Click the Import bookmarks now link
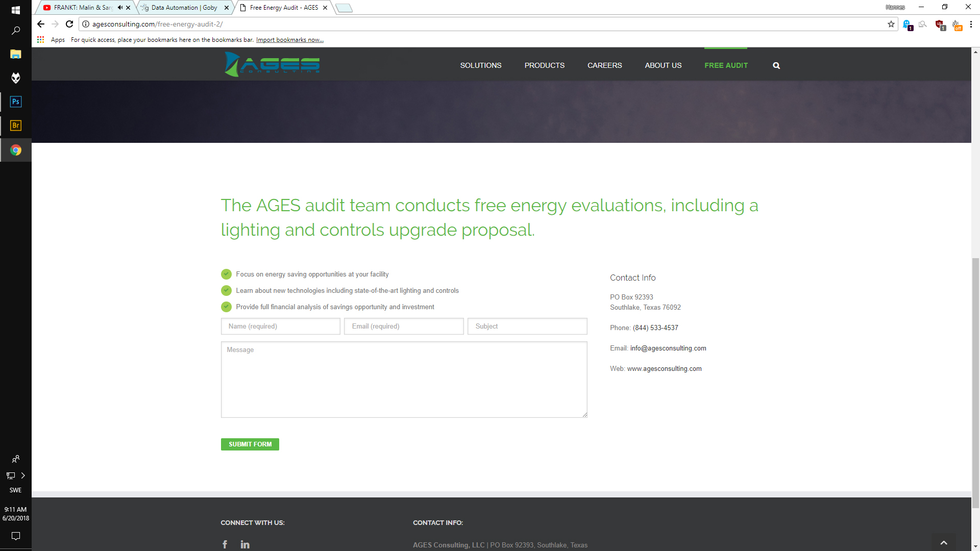Screen dimensions: 980x551 click(289, 40)
